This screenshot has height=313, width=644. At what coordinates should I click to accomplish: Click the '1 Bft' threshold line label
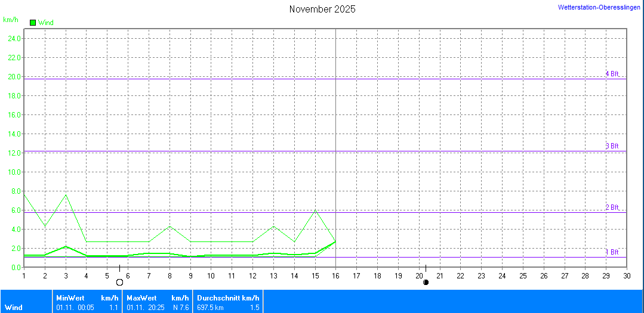click(x=612, y=252)
